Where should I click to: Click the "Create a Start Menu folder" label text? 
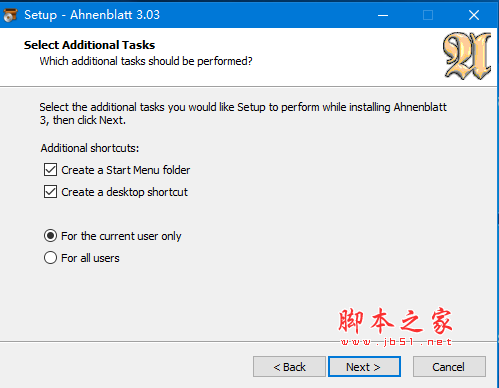(x=126, y=170)
